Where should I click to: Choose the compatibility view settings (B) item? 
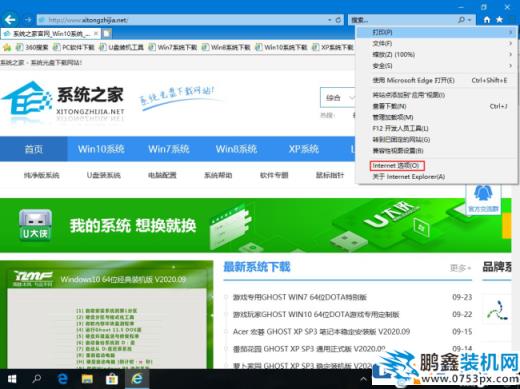tap(437, 151)
